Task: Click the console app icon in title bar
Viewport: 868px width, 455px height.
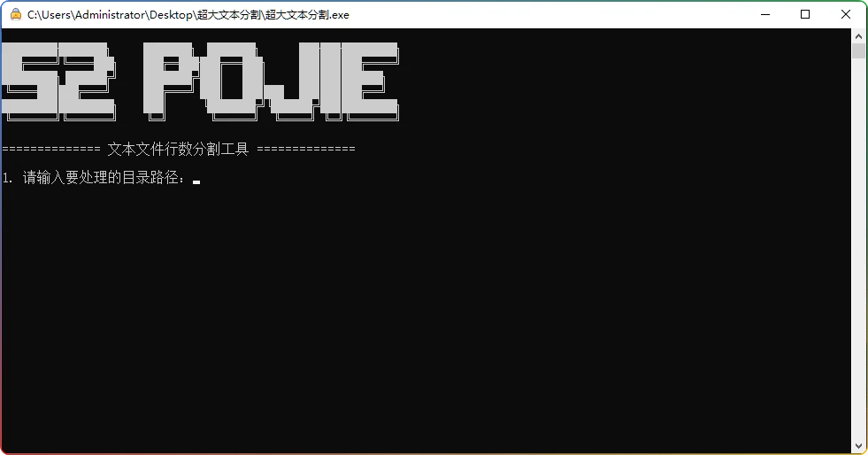Action: coord(16,14)
